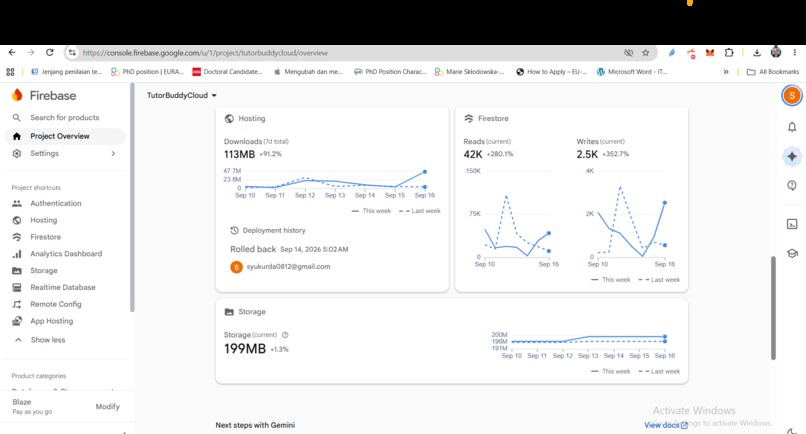This screenshot has height=434, width=806.
Task: Open the Chrome apps grid icon
Action: (x=10, y=72)
